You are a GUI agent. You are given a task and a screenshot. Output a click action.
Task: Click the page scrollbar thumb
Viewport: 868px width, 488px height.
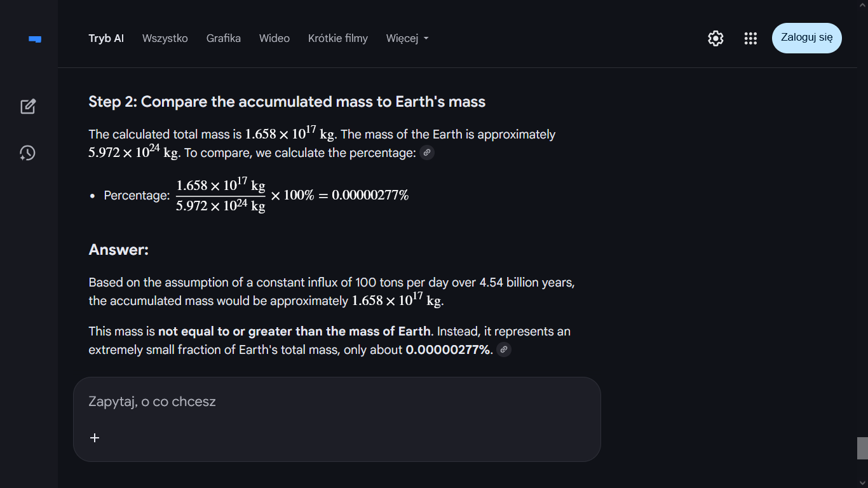pyautogui.click(x=862, y=448)
